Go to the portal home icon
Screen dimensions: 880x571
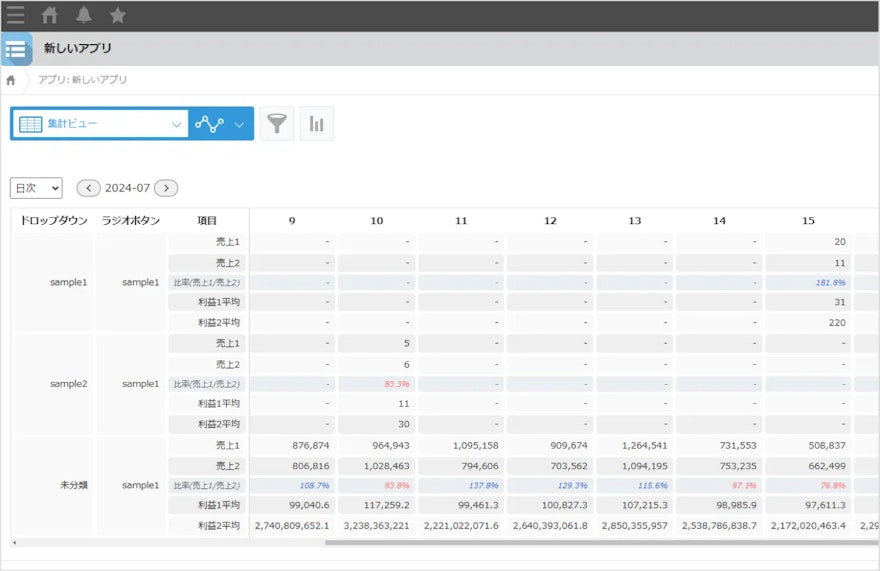tap(49, 15)
